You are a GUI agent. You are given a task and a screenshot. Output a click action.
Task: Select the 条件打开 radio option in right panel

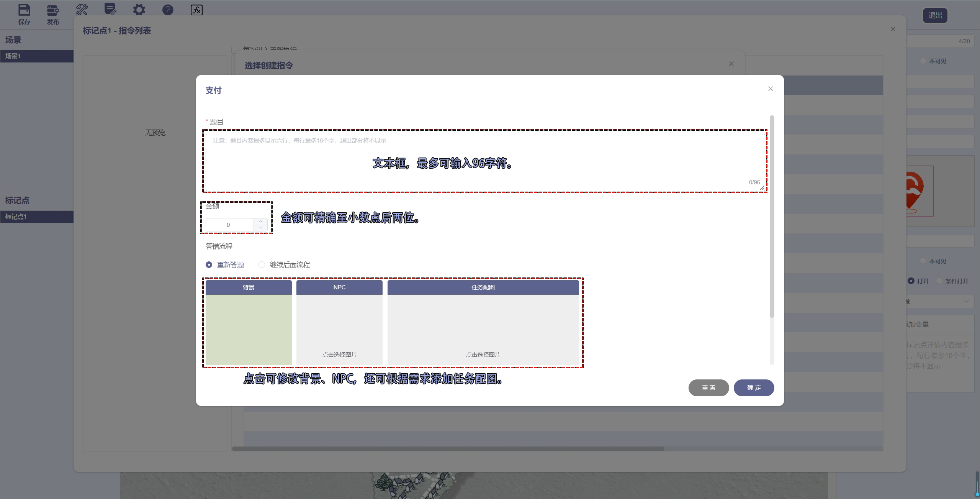click(940, 281)
